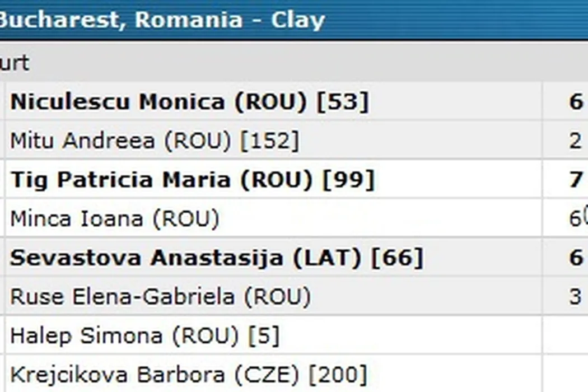Click the Bucharest, Romania - Clay tournament header
This screenshot has height=392, width=588.
click(162, 20)
